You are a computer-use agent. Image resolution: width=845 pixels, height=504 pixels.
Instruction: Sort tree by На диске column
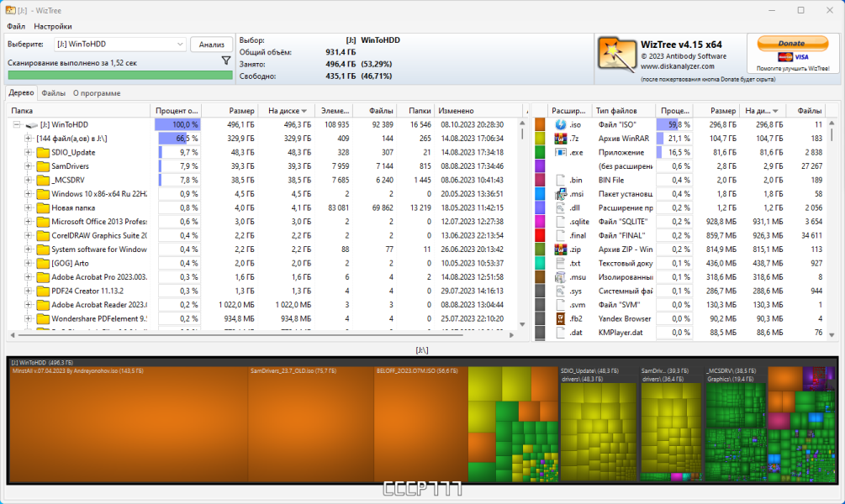287,110
